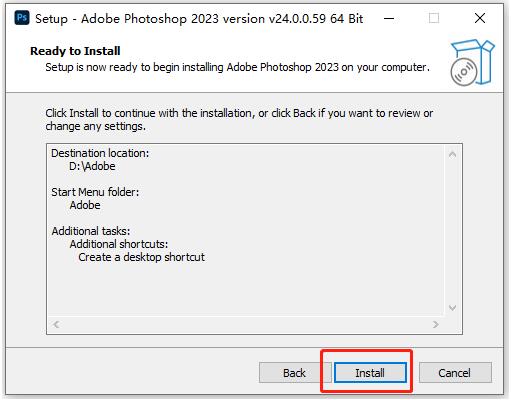The height and width of the screenshot is (400, 511).
Task: Click the Ready to Install heading
Action: click(x=75, y=51)
